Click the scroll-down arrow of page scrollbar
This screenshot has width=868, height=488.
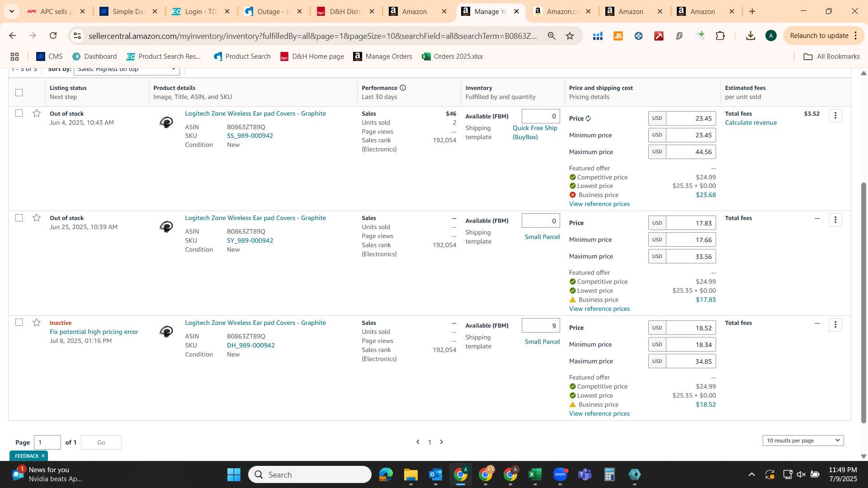(863, 456)
